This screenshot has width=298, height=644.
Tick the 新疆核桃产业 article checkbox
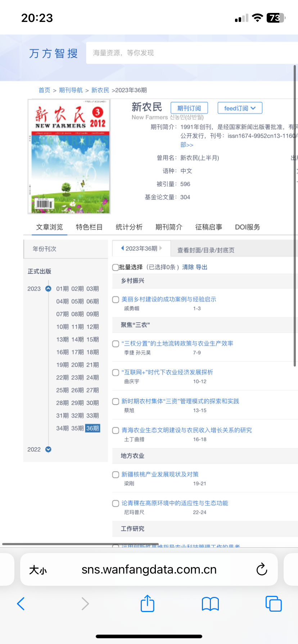pos(116,475)
